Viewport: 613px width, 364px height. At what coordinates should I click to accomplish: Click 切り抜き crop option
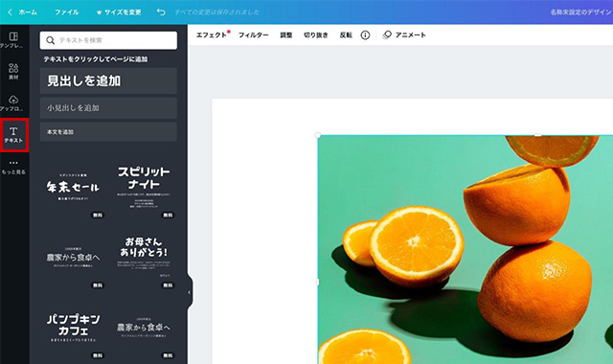click(x=316, y=35)
